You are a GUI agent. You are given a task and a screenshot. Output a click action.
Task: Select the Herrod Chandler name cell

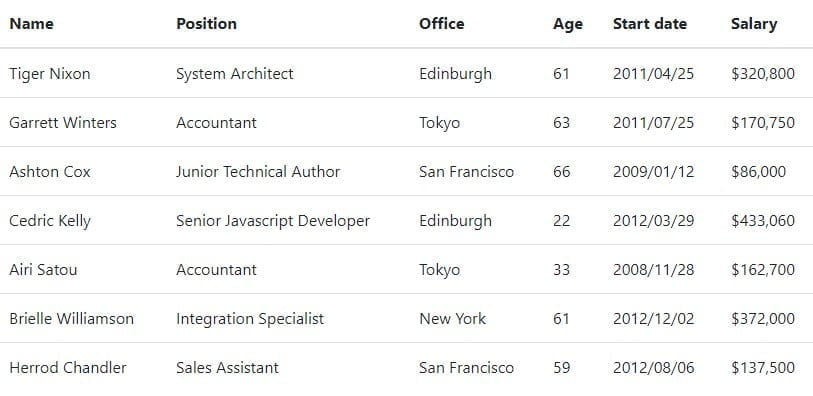click(x=68, y=367)
